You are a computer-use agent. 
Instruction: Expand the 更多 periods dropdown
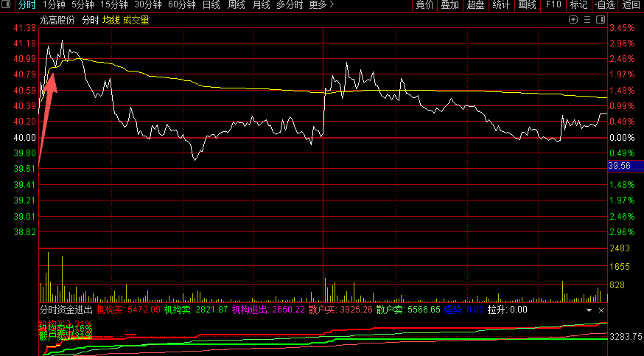click(321, 5)
